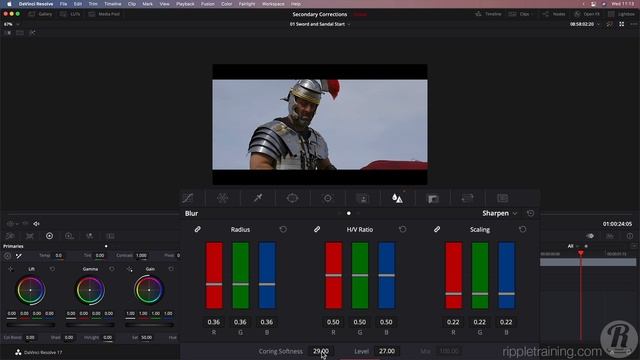Open the Color menu

227,4
